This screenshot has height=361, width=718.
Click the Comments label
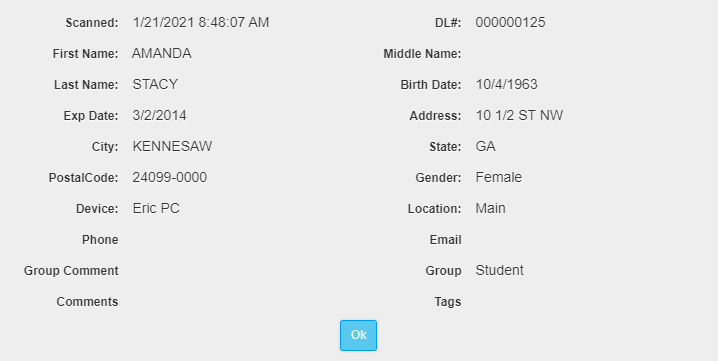pos(87,301)
